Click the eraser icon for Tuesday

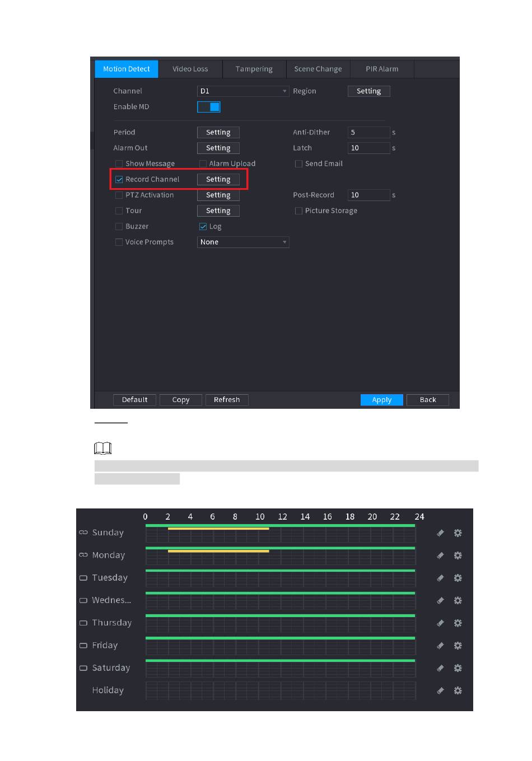[x=440, y=578]
